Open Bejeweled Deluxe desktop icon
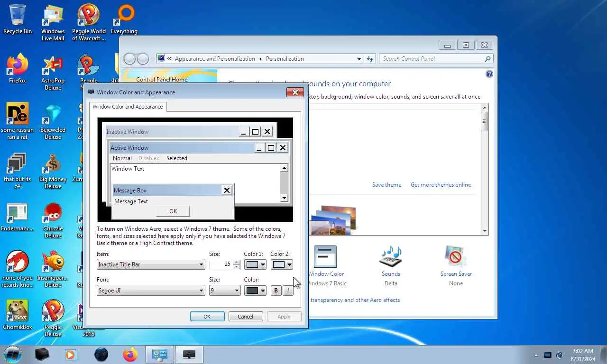Image resolution: width=607 pixels, height=364 pixels. [x=53, y=121]
